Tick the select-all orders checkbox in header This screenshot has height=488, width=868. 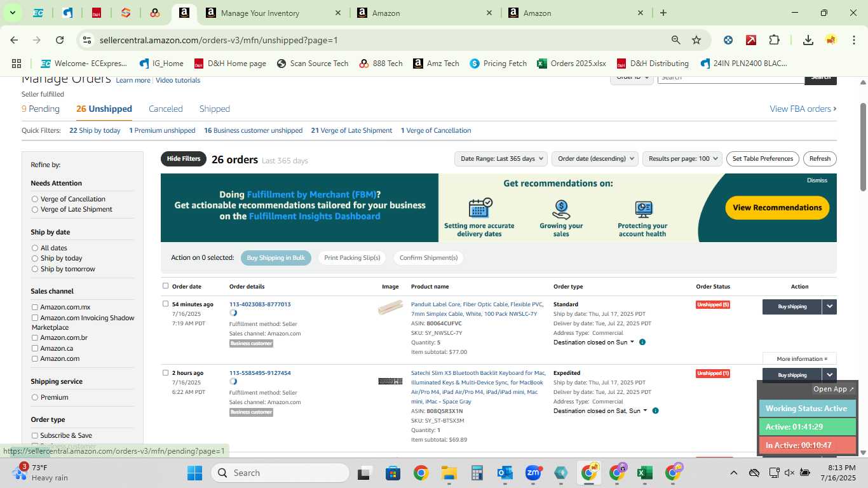[x=166, y=286]
